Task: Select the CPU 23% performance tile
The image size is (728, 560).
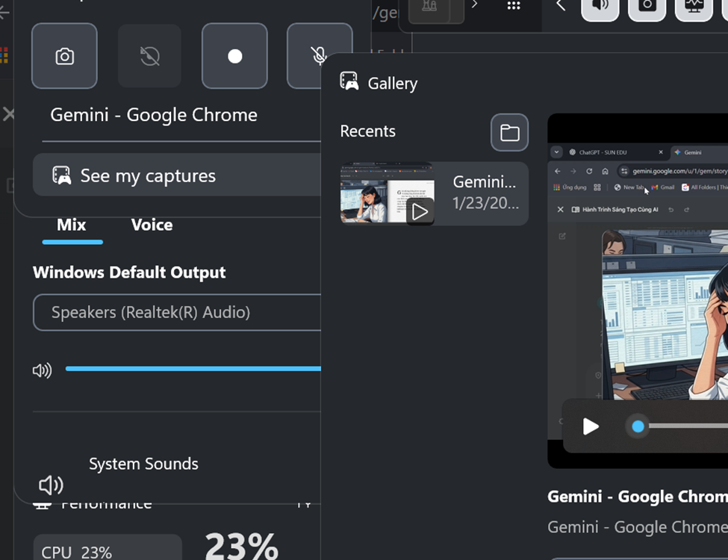Action: [107, 549]
